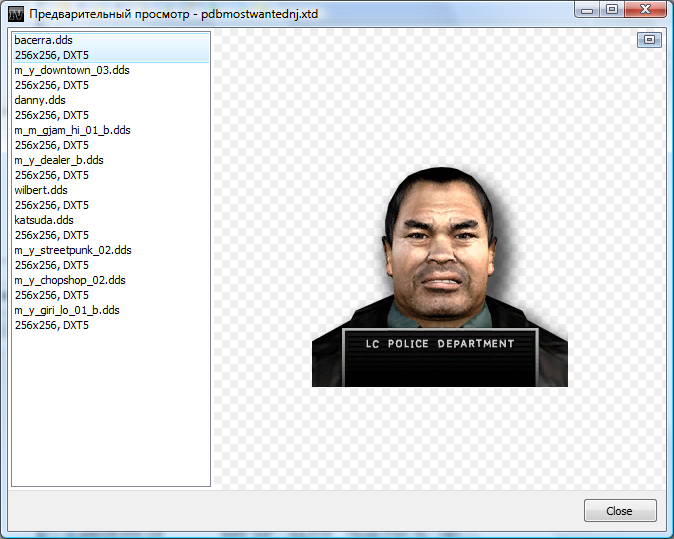Click 256x256, DXT5 info under wilbert.dds
The width and height of the screenshot is (674, 539).
[x=52, y=205]
